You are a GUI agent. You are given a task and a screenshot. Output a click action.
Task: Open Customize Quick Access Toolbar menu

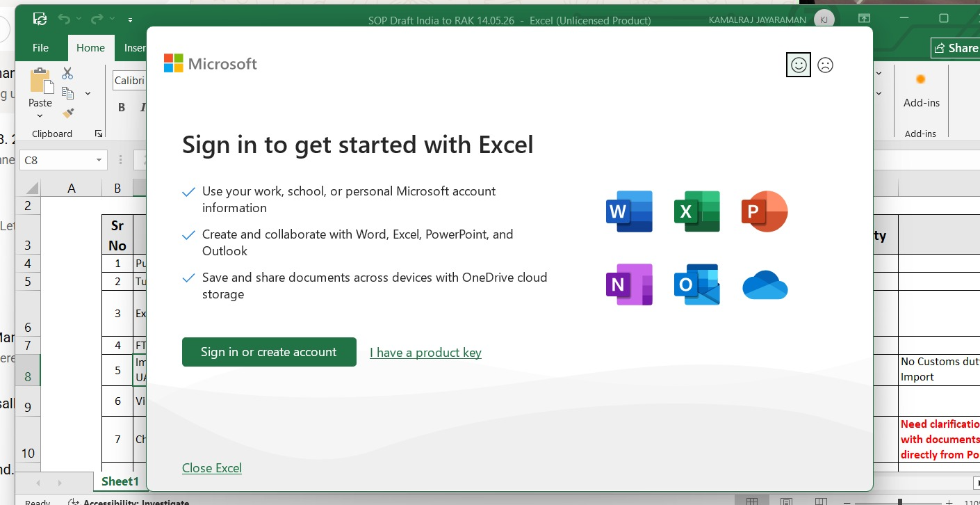[x=131, y=19]
